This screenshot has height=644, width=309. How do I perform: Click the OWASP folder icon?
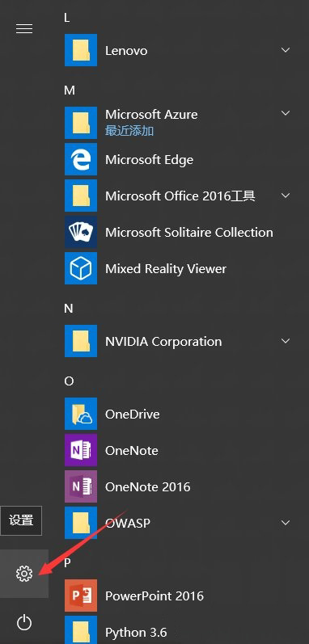(81, 523)
